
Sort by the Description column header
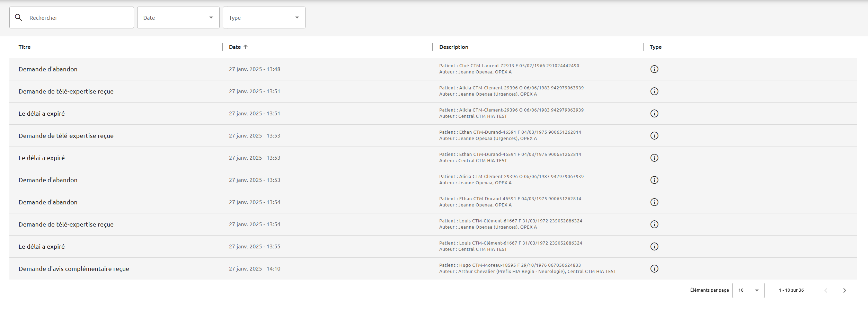pyautogui.click(x=454, y=47)
